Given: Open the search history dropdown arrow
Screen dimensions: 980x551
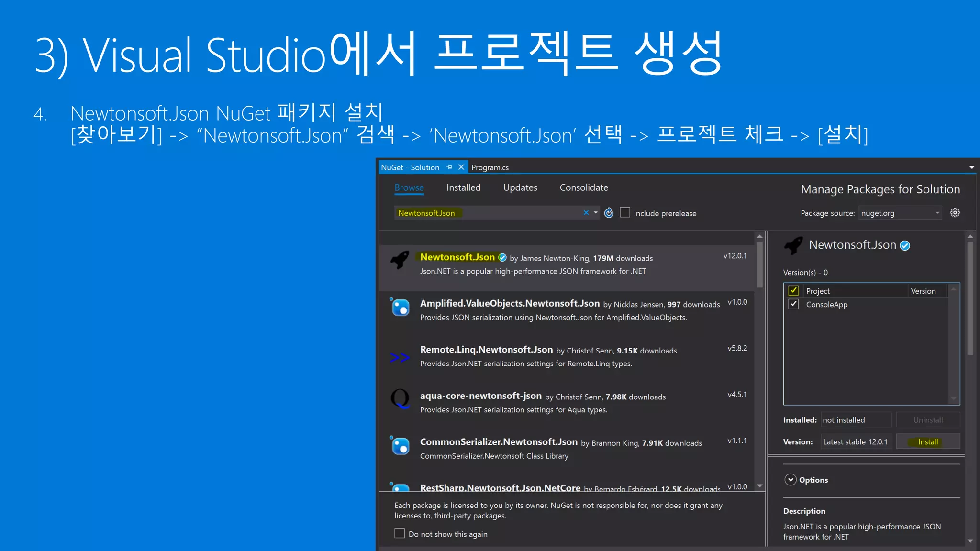Looking at the screenshot, I should click(x=596, y=213).
